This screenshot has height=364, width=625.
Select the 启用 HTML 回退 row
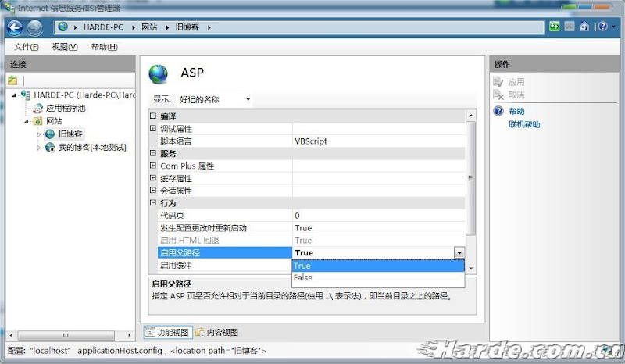[311, 241]
